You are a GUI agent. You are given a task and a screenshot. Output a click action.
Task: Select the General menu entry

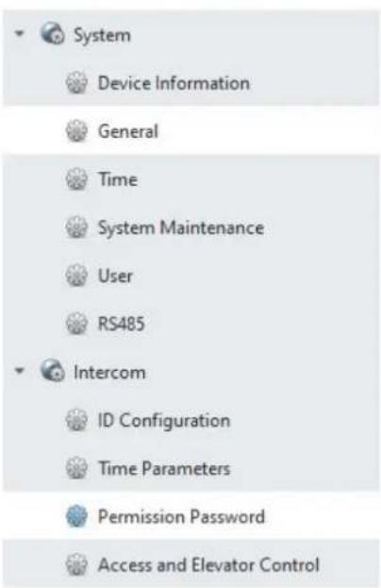pos(190,131)
